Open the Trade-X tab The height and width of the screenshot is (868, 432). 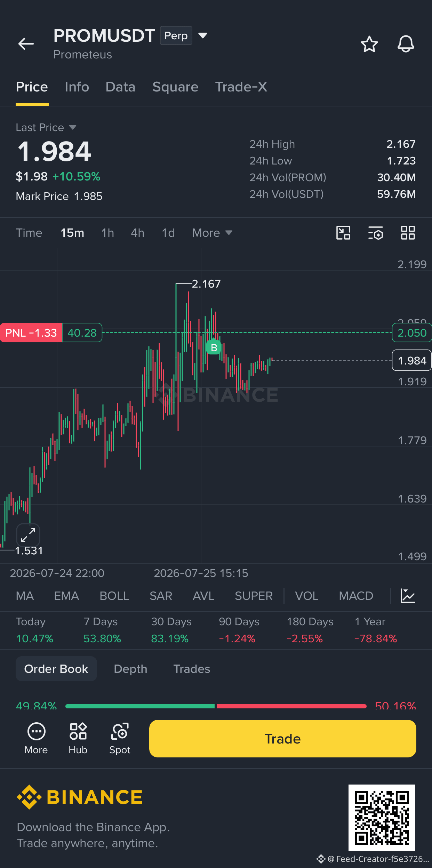coord(241,87)
